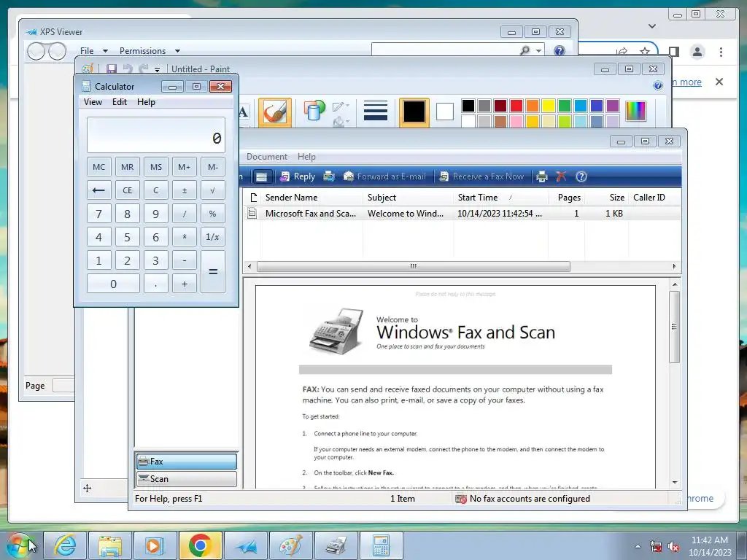The height and width of the screenshot is (560, 747).
Task: Open Document menu in Fax and Scan
Action: tap(267, 157)
